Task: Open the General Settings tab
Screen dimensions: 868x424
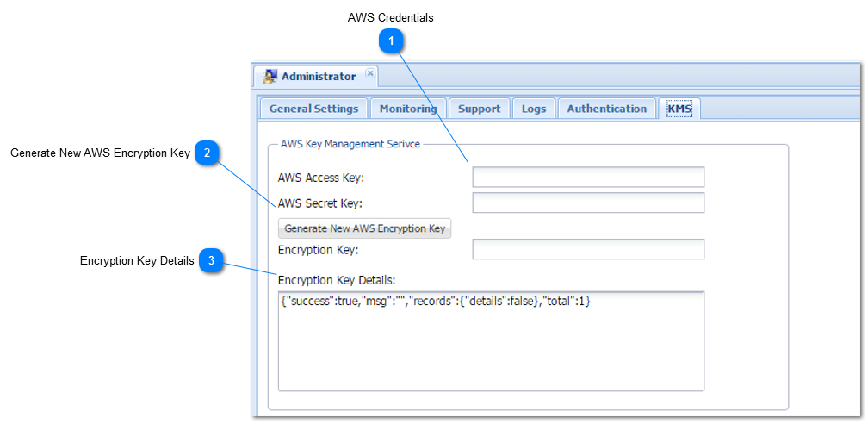Action: [x=313, y=109]
